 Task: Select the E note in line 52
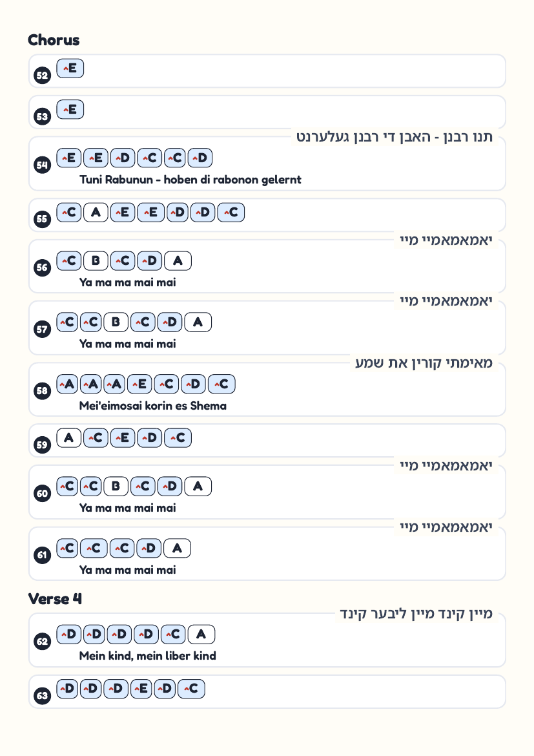pos(70,68)
